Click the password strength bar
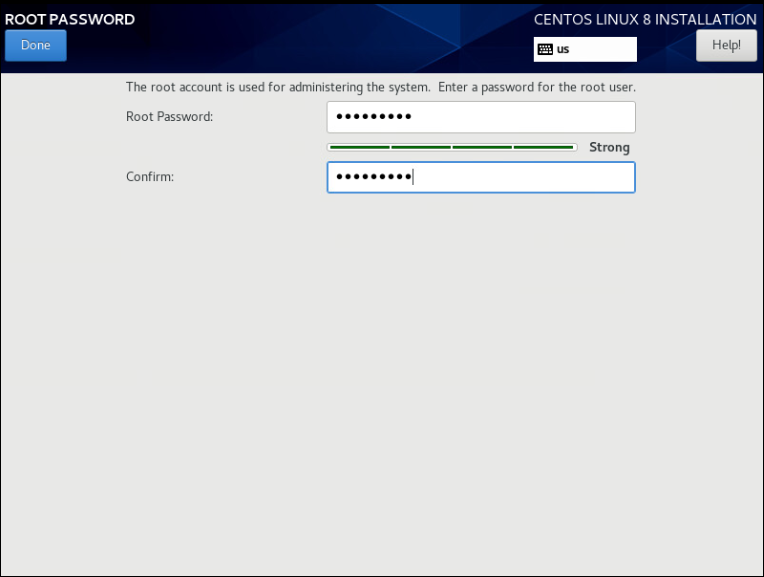The image size is (764, 577). click(452, 147)
